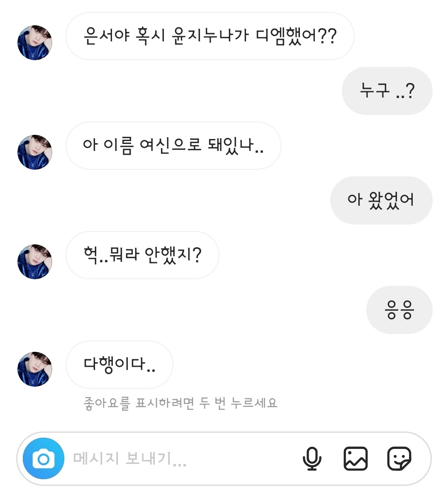
Task: Select the message '아 이름 여신으로 돼있나..'
Action: click(x=173, y=146)
